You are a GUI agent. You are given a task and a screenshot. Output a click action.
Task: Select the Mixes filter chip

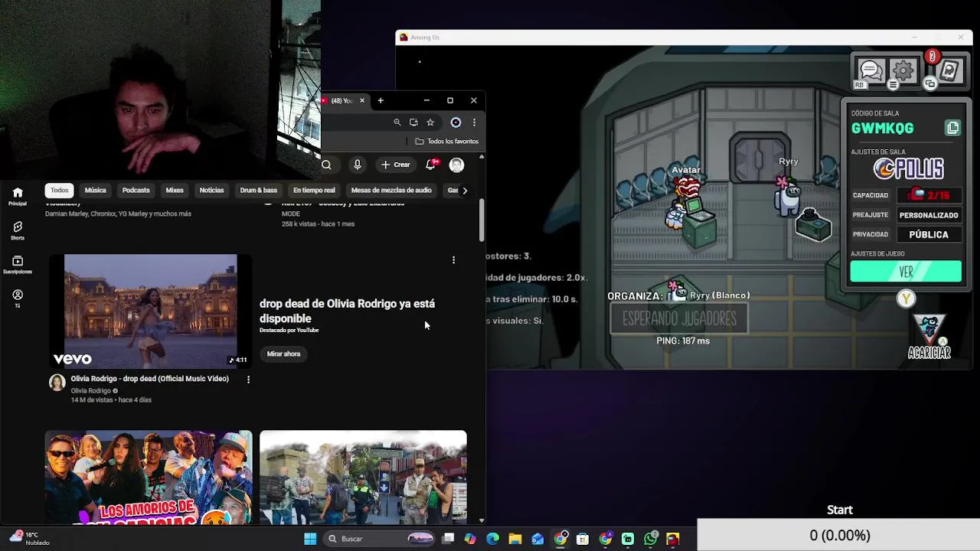pyautogui.click(x=175, y=190)
